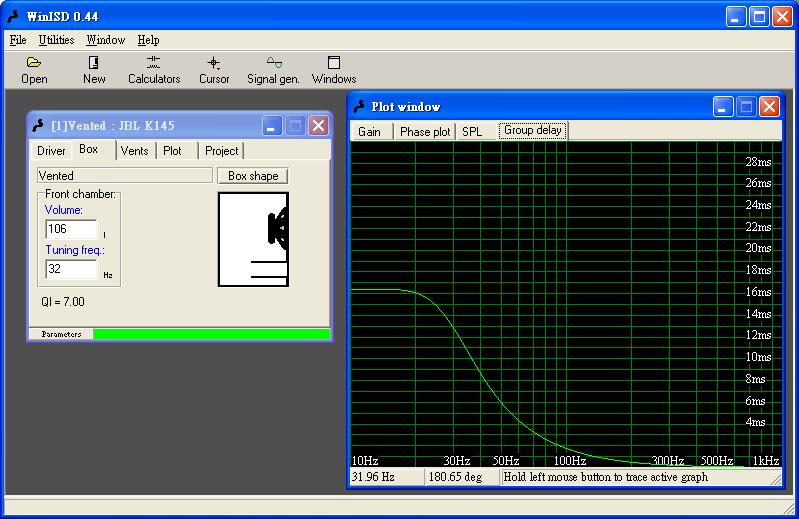View the SPL plot tab
This screenshot has width=799, height=519.
[x=471, y=131]
